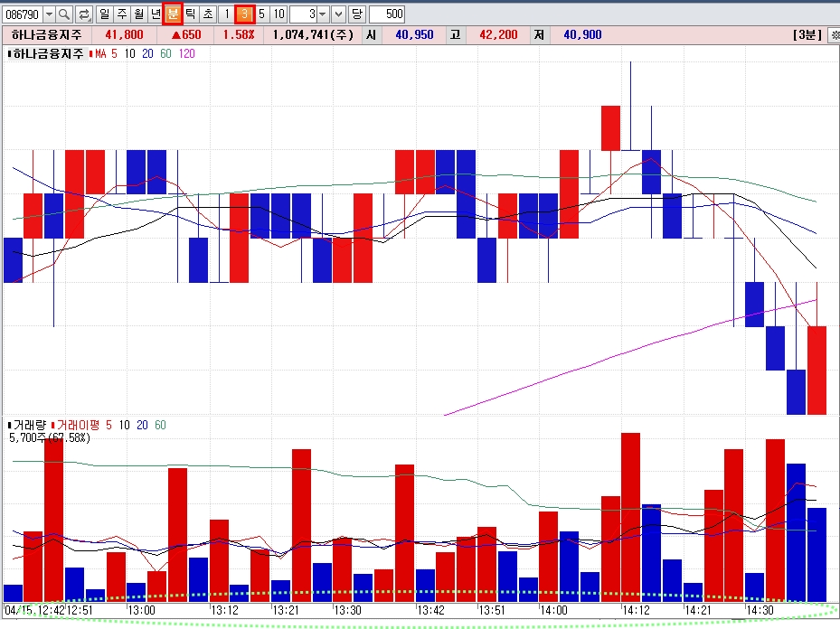Click the price change ▲650
The height and width of the screenshot is (629, 840).
tap(186, 35)
